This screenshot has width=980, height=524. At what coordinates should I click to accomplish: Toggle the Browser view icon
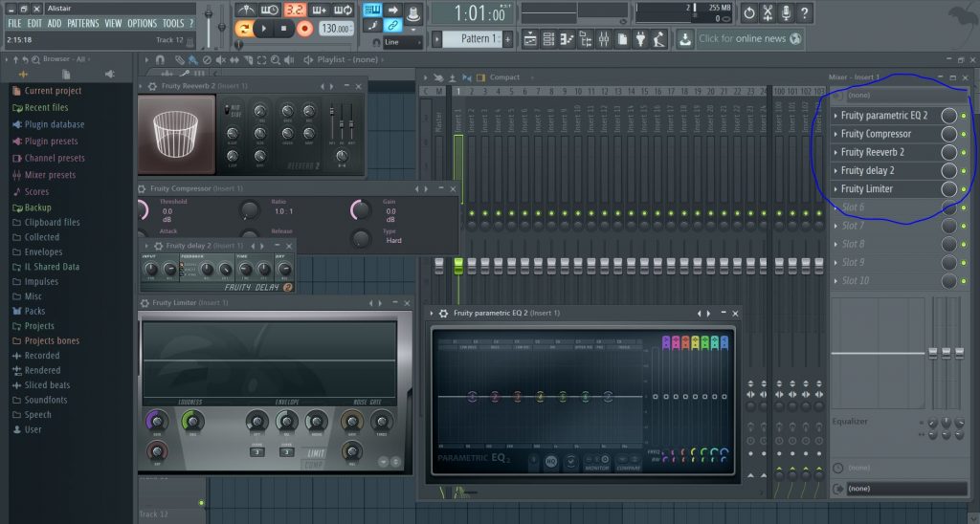coord(586,39)
